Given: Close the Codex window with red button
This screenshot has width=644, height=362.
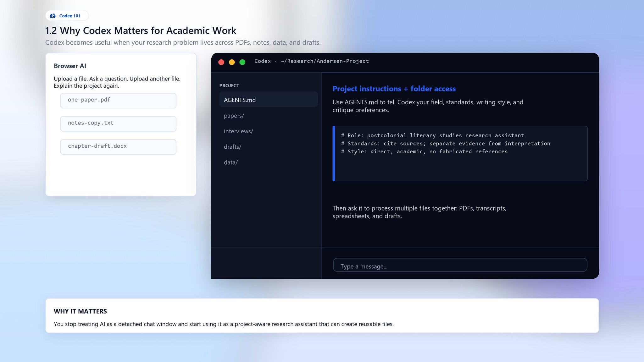Looking at the screenshot, I should click(221, 62).
